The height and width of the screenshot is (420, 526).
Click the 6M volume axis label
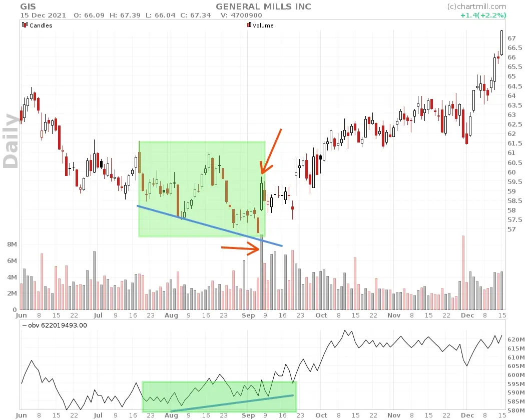(12, 261)
